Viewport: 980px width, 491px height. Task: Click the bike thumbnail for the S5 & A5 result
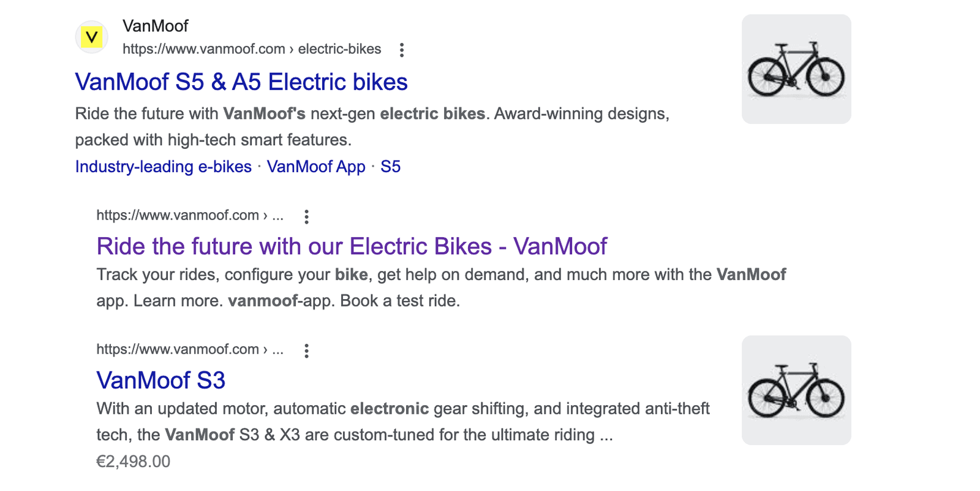tap(796, 69)
